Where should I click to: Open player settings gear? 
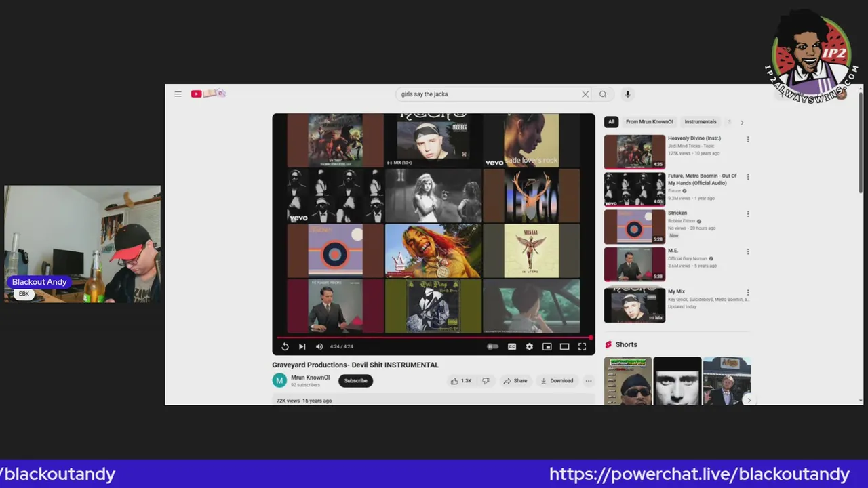tap(530, 346)
